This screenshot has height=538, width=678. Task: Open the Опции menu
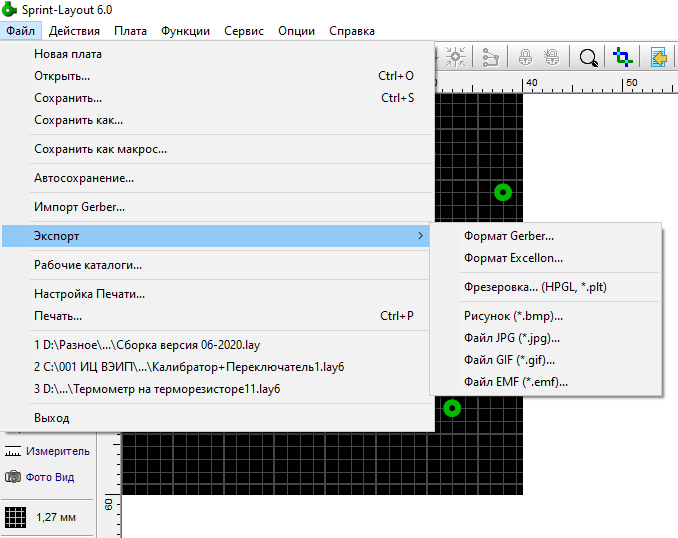coord(296,31)
